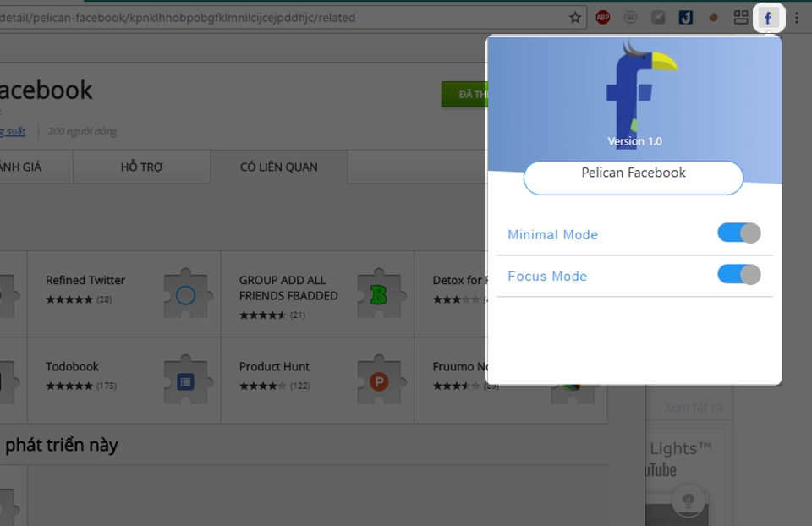This screenshot has width=812, height=526.
Task: Click the Minimal Mode label
Action: [552, 234]
